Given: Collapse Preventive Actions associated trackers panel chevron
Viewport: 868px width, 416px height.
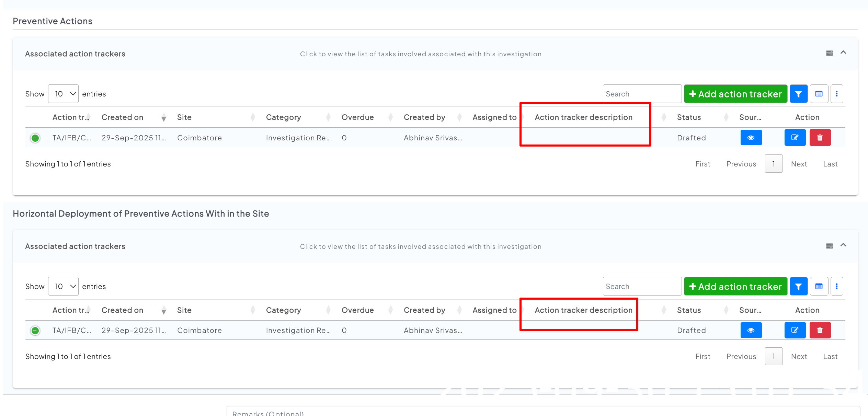Looking at the screenshot, I should click(x=843, y=53).
